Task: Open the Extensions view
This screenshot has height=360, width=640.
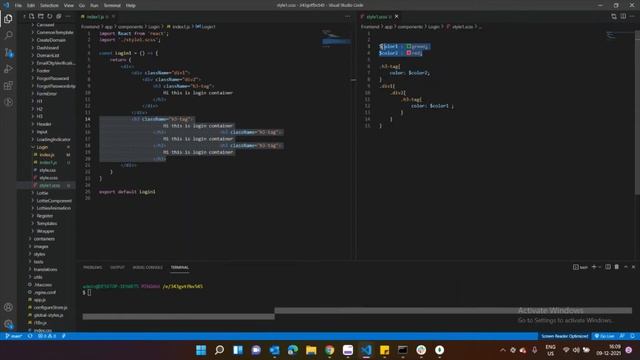Action: click(8, 85)
